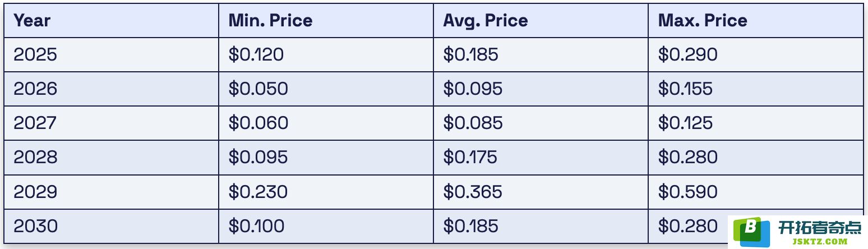Select the 2025 year cell
The width and height of the screenshot is (868, 249).
click(111, 54)
